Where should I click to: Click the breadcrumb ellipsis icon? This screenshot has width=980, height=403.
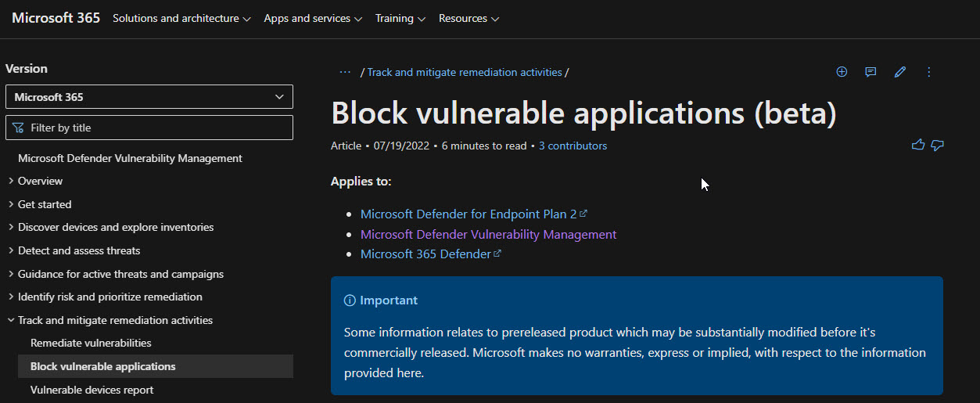(345, 72)
